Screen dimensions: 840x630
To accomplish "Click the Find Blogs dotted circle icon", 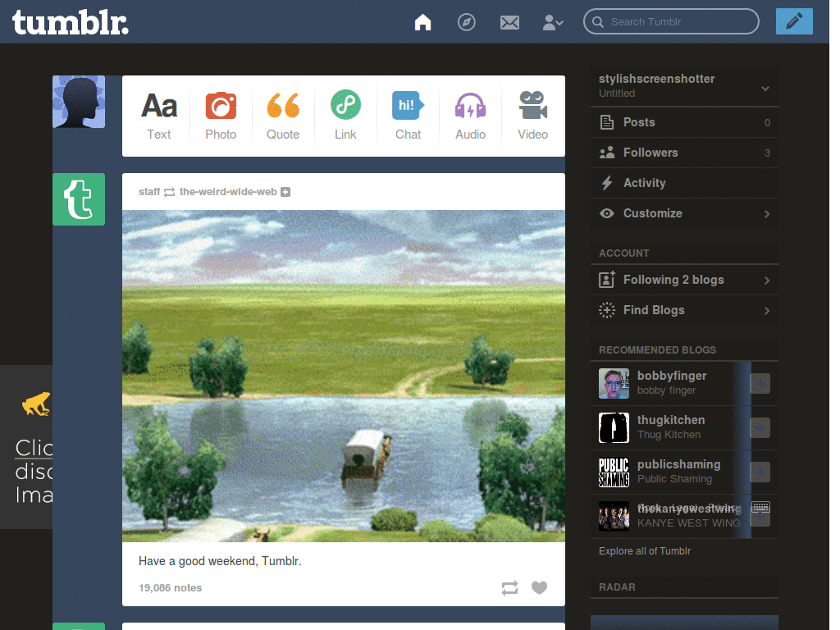I will tap(606, 310).
